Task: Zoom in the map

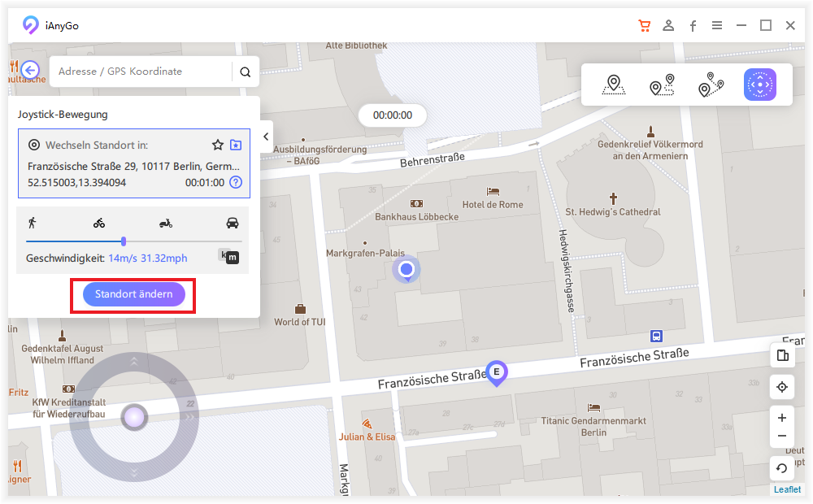Action: [x=782, y=418]
